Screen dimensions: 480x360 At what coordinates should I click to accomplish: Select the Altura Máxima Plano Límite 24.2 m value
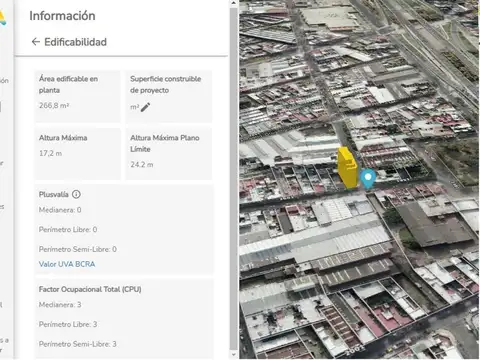point(142,165)
